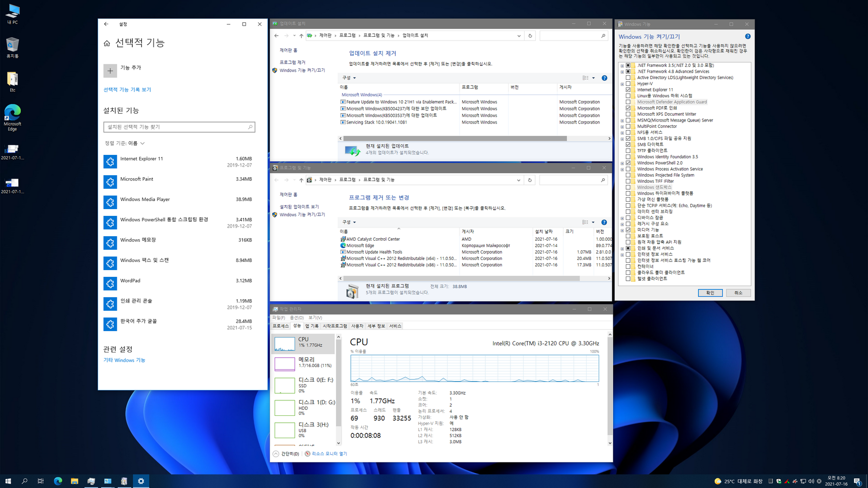Click the Task View icon on taskbar
Viewport: 868px width, 488px height.
tap(41, 481)
